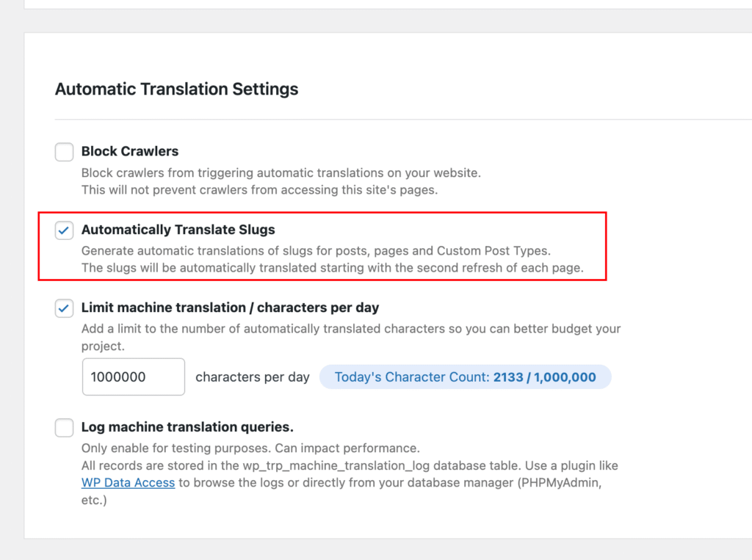This screenshot has height=560, width=752.
Task: Click the Block Crawlers label text
Action: pos(130,151)
